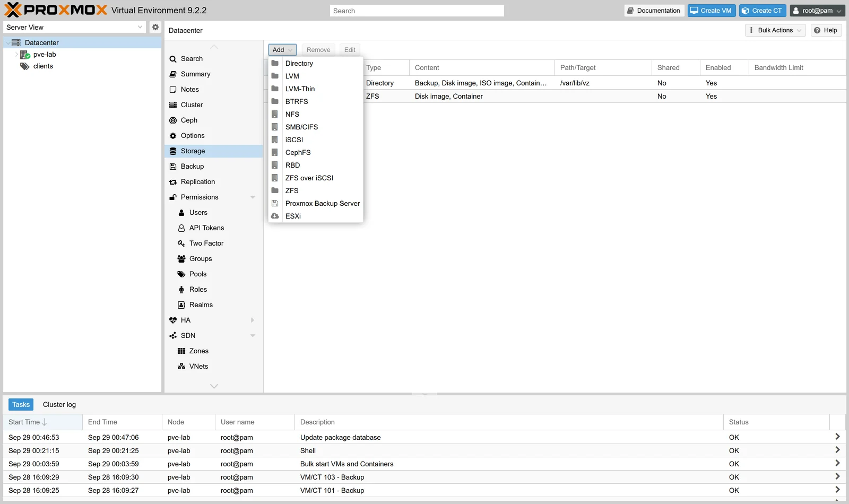
Task: Click the Create VM button
Action: tap(711, 11)
